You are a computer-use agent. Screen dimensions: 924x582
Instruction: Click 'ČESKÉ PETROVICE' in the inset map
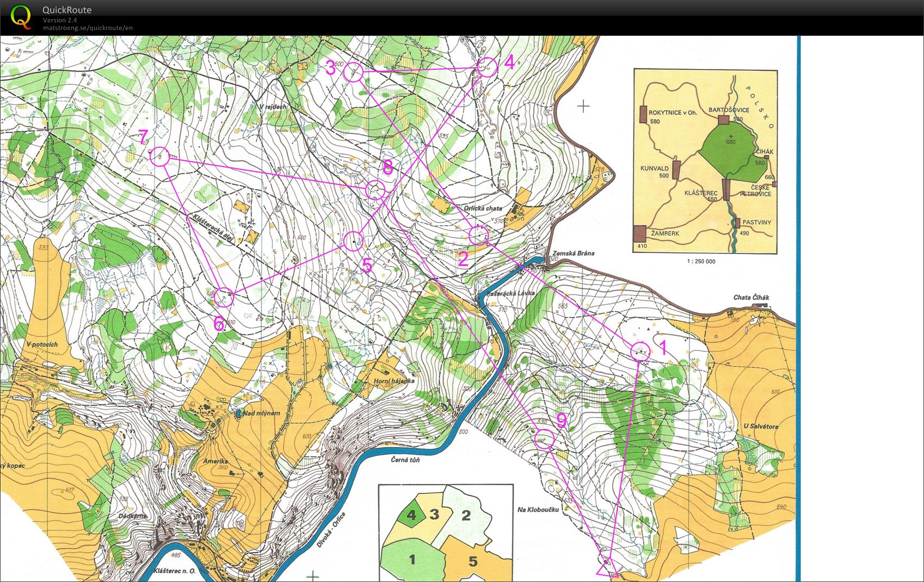coord(755,190)
